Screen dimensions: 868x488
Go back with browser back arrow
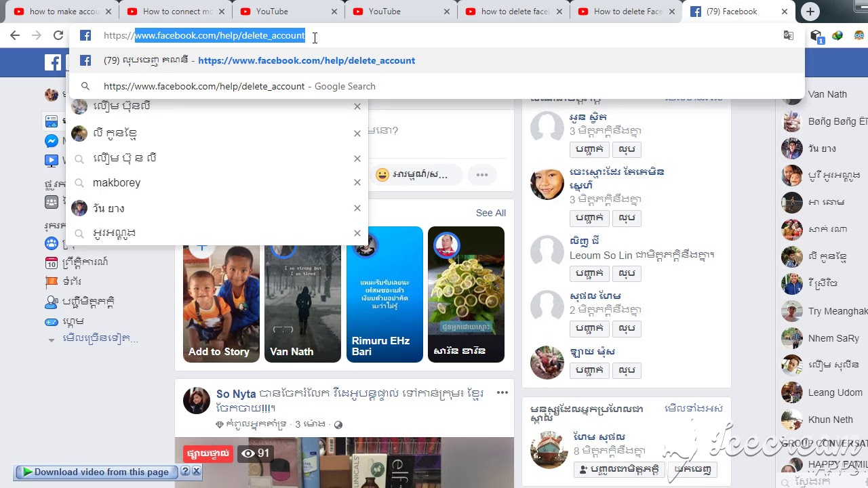pyautogui.click(x=15, y=35)
